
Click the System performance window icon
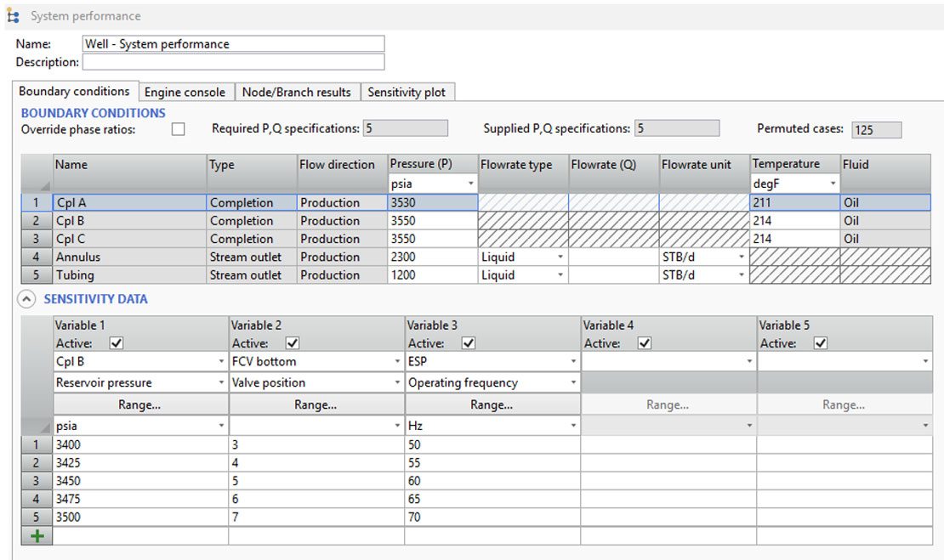coord(13,16)
